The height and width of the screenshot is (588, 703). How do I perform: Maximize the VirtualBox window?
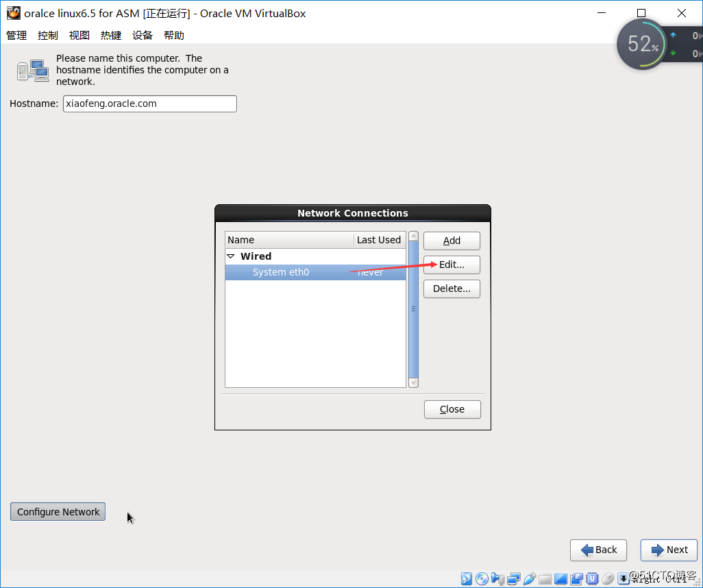point(641,13)
